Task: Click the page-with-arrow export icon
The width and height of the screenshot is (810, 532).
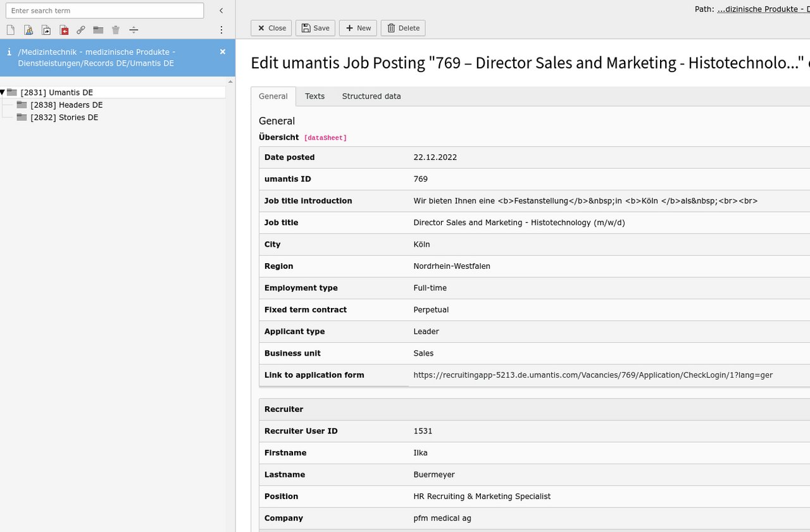Action: (x=46, y=30)
